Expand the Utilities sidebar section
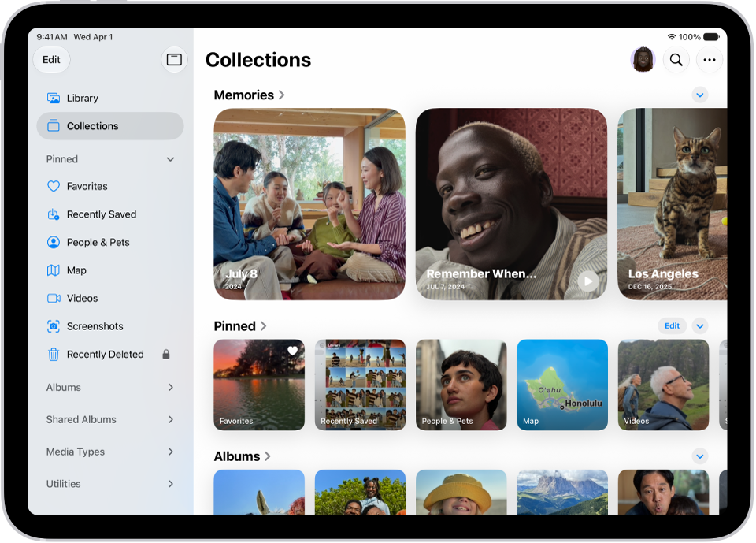 171,484
